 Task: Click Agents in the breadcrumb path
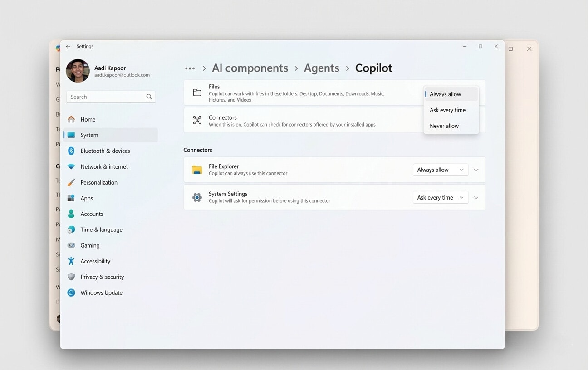(x=321, y=68)
